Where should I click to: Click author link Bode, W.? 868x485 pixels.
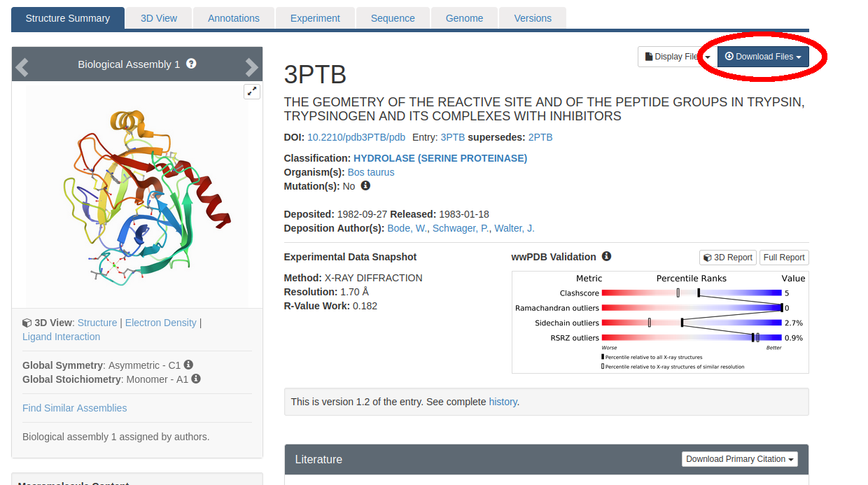click(407, 228)
